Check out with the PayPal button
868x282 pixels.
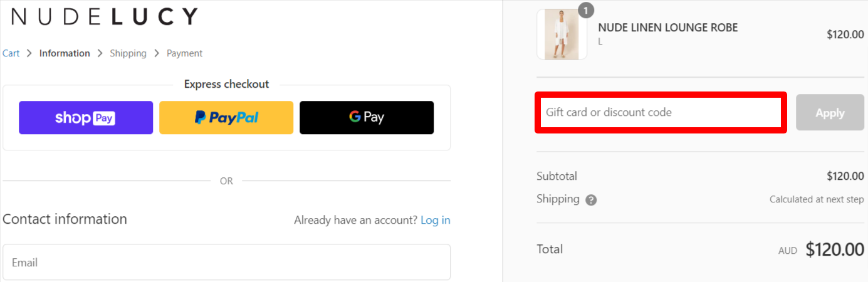pos(226,118)
